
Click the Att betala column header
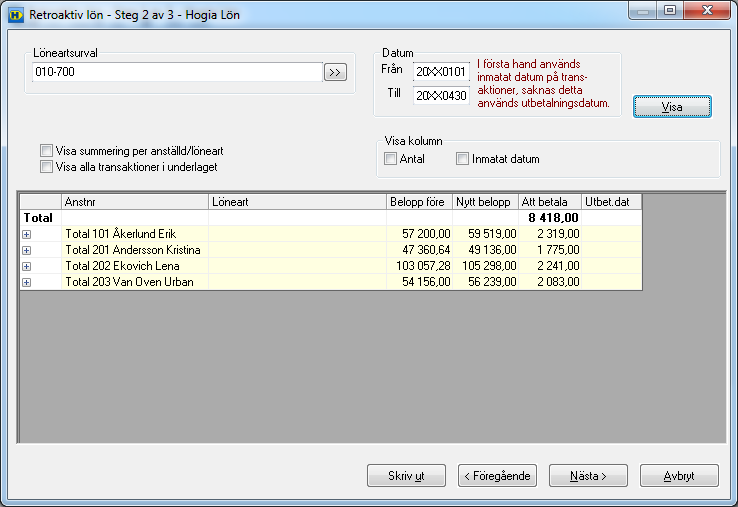pos(550,202)
